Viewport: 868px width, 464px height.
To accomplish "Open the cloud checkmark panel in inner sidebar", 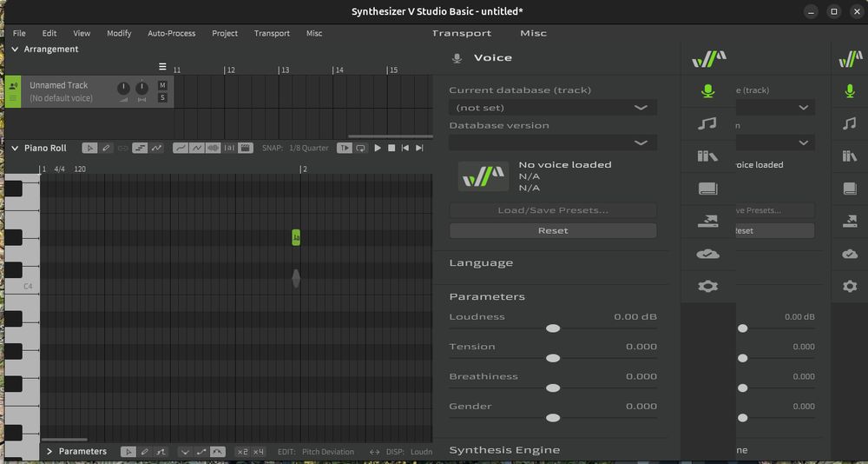I will pos(707,254).
